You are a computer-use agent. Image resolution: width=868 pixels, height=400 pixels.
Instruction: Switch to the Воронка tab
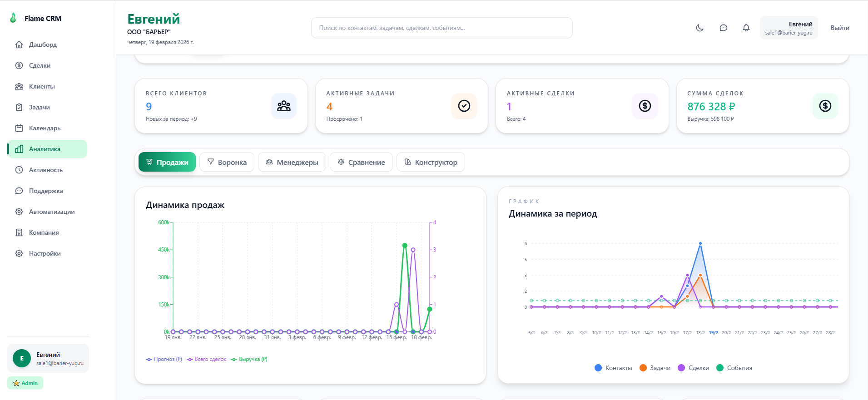(x=227, y=162)
